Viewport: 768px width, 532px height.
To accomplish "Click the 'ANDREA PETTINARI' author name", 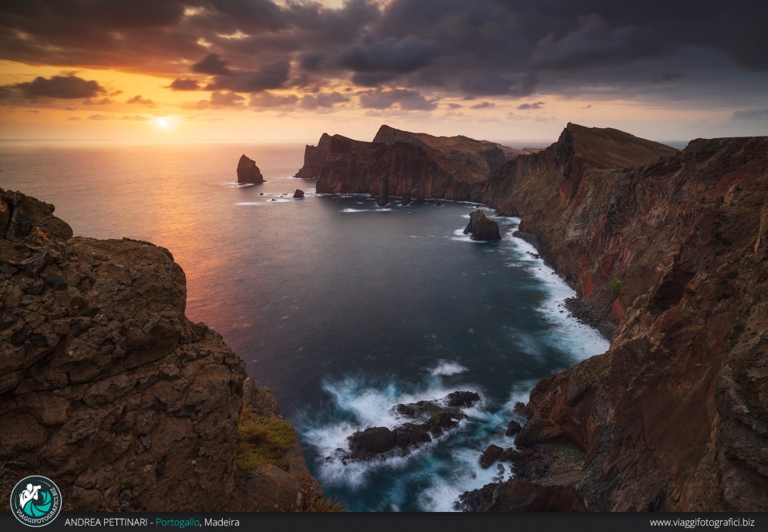I will coord(106,522).
